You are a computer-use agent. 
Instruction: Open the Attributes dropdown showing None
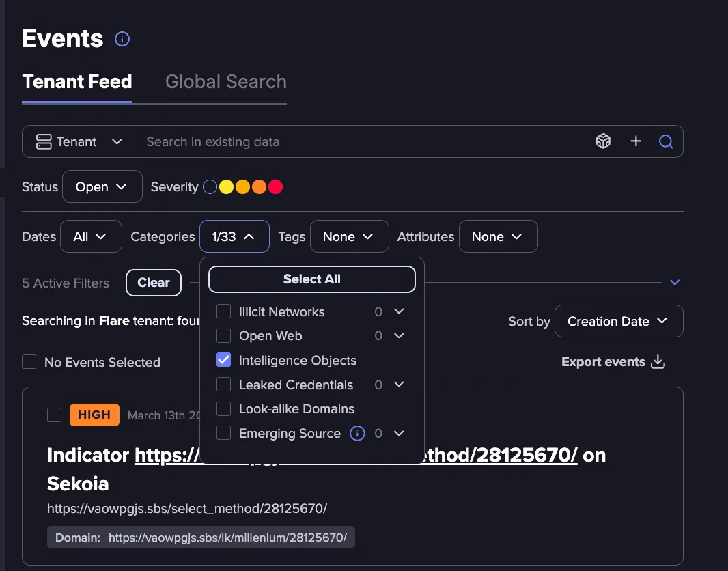click(x=498, y=236)
